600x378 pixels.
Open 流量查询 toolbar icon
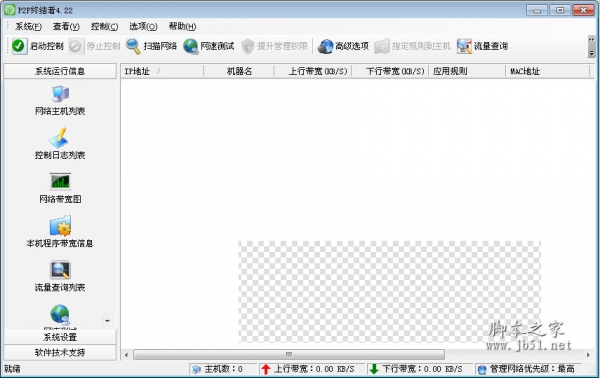click(x=464, y=46)
